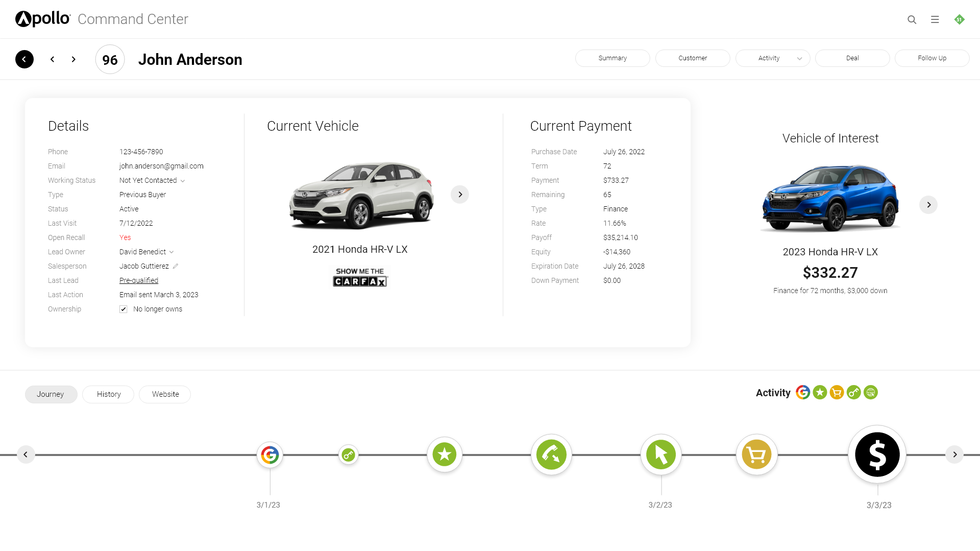Select the History tab
Viewport: 980px width, 551px height.
click(108, 394)
